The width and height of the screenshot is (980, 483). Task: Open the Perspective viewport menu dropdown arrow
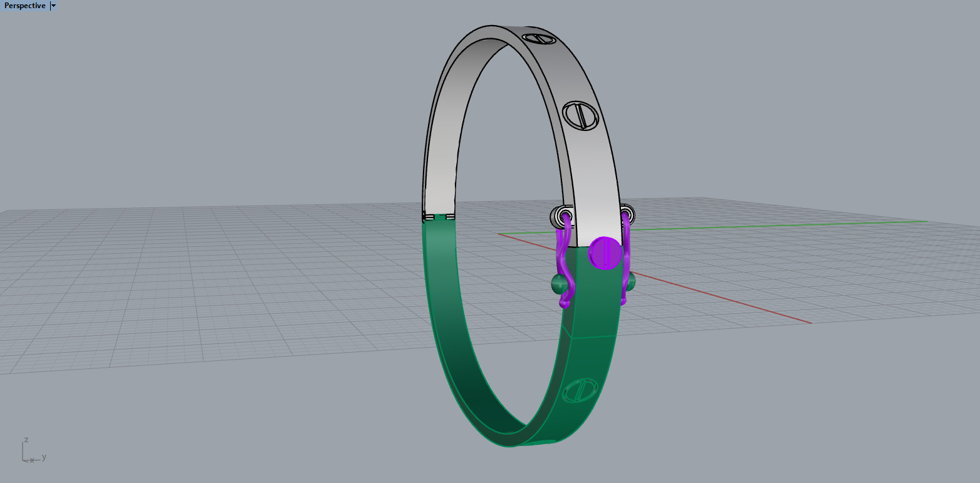click(x=53, y=6)
